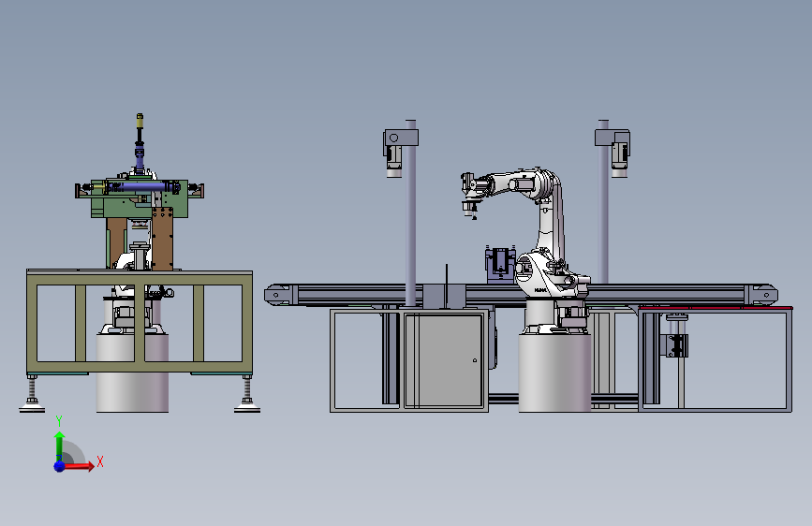Select the left leveling foot of olive frame
This screenshot has width=812, height=526.
pyautogui.click(x=32, y=395)
